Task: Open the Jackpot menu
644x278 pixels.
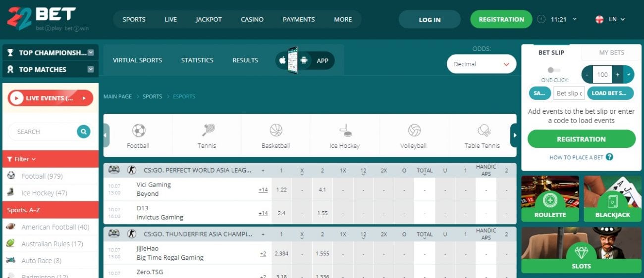Action: point(209,19)
